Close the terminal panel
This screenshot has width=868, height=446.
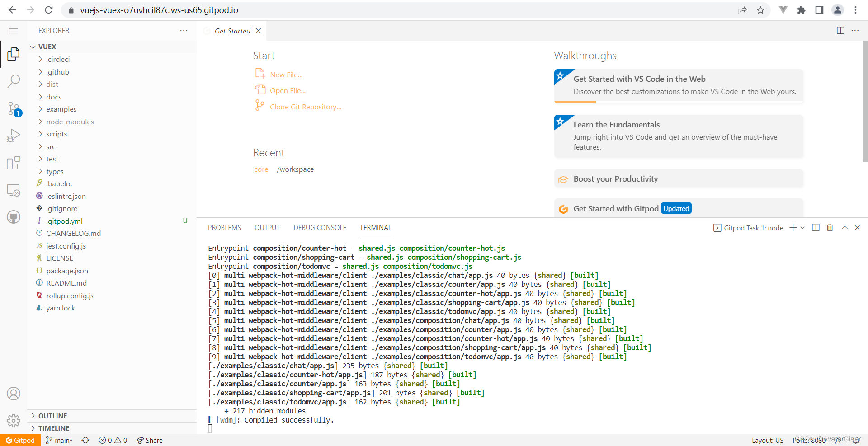(857, 228)
